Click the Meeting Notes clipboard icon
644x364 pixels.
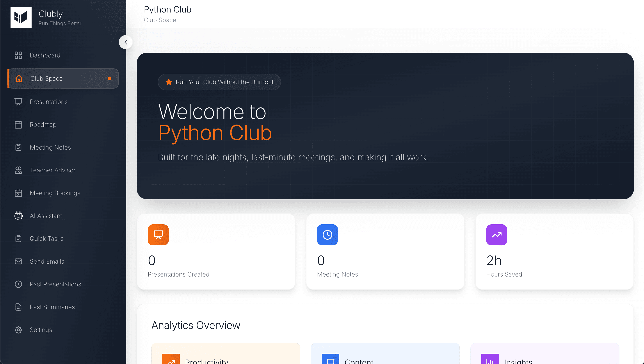18,147
